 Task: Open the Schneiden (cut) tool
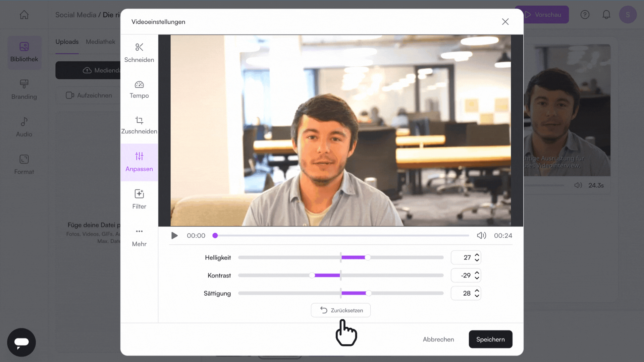[x=139, y=53]
